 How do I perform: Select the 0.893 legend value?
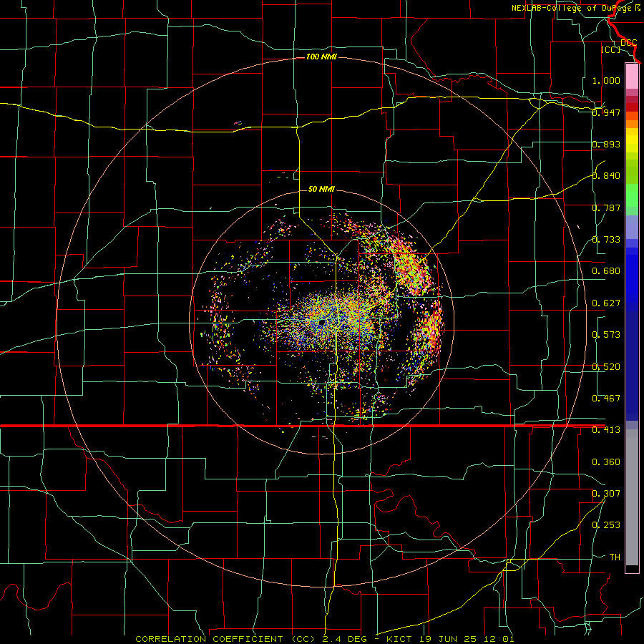tap(606, 144)
